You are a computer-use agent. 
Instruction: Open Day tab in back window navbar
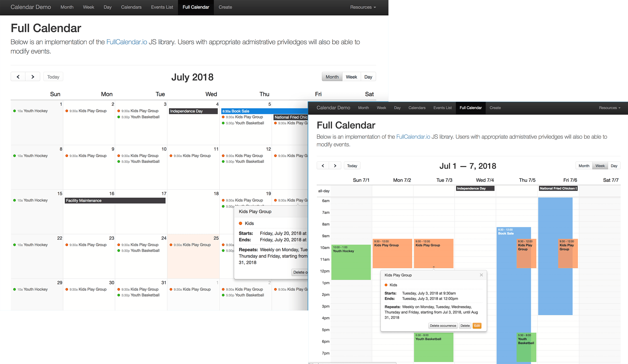pyautogui.click(x=107, y=7)
